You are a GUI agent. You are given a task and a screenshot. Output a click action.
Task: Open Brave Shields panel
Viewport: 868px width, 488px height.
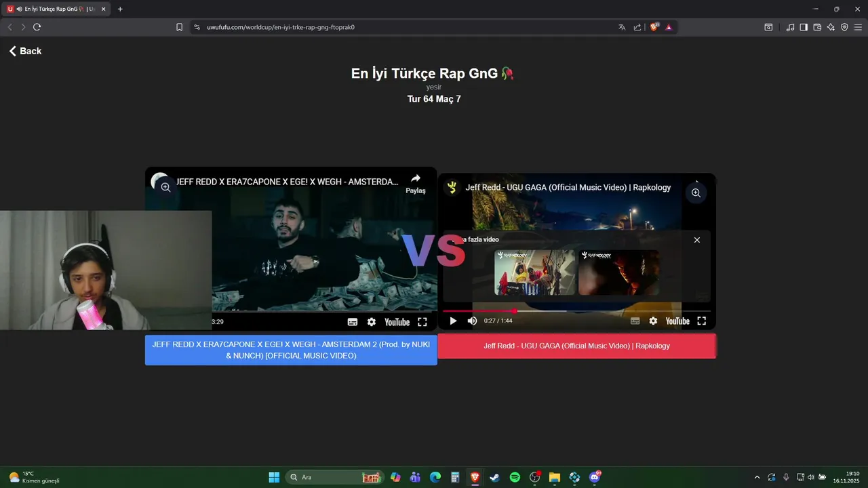654,27
